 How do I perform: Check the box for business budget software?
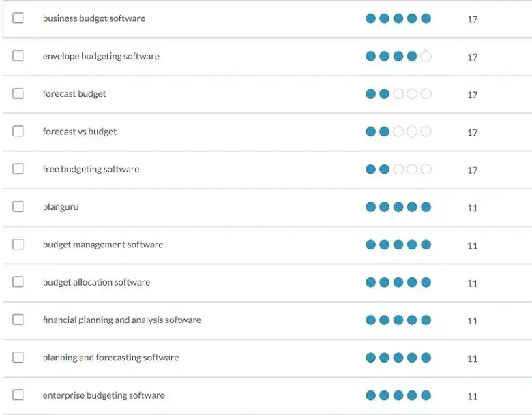(x=18, y=18)
